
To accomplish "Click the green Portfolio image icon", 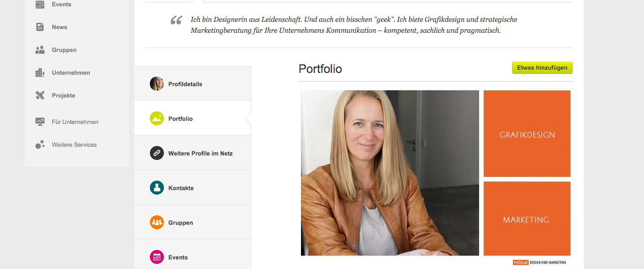I will pos(157,119).
